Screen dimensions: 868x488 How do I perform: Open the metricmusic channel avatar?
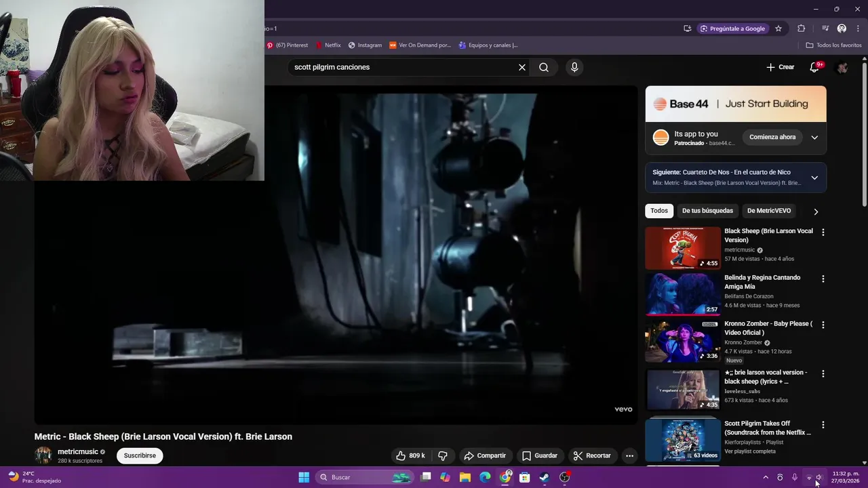[x=43, y=455]
